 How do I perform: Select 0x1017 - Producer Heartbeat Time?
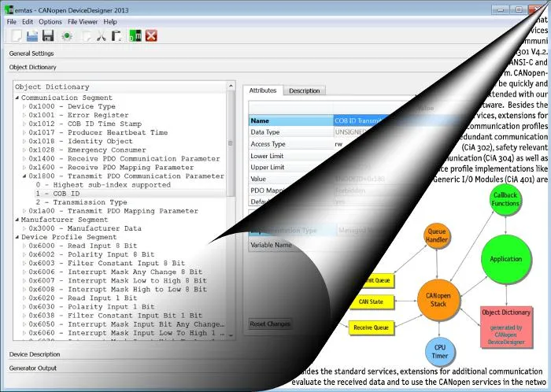point(98,132)
